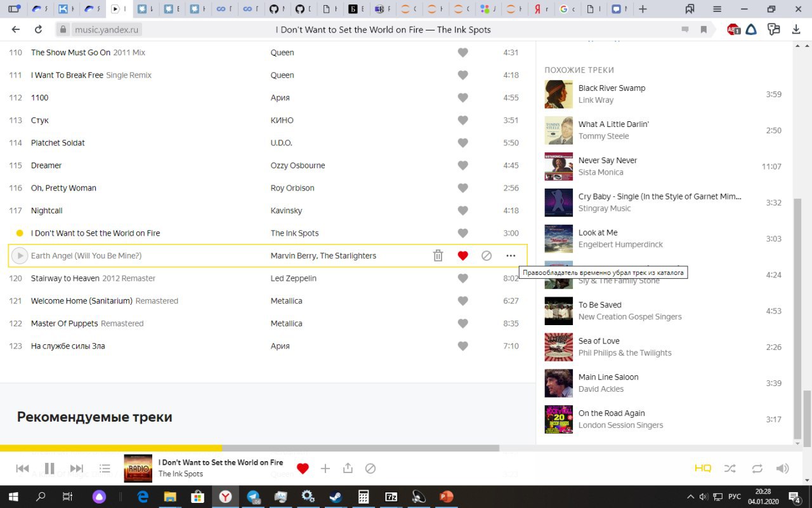Skip to previous track in player

pyautogui.click(x=22, y=469)
